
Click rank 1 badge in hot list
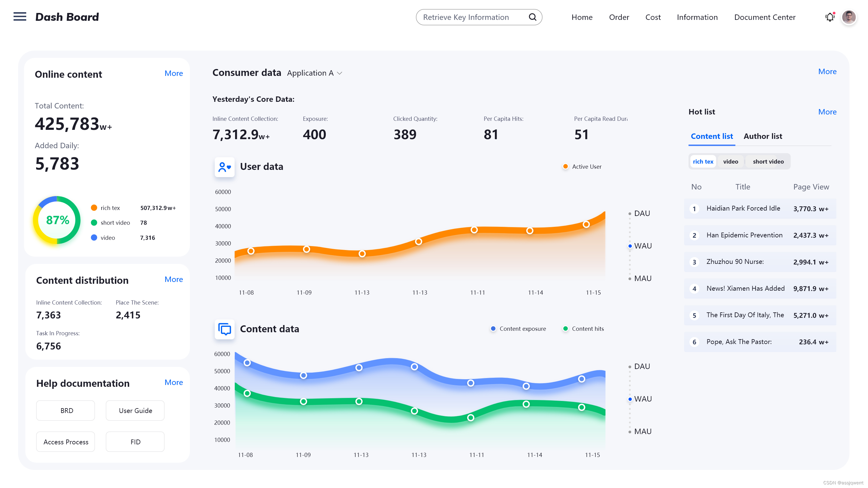click(x=694, y=209)
